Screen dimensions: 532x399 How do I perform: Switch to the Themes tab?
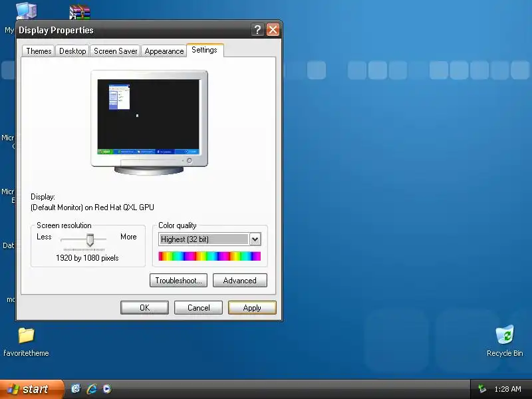point(39,51)
